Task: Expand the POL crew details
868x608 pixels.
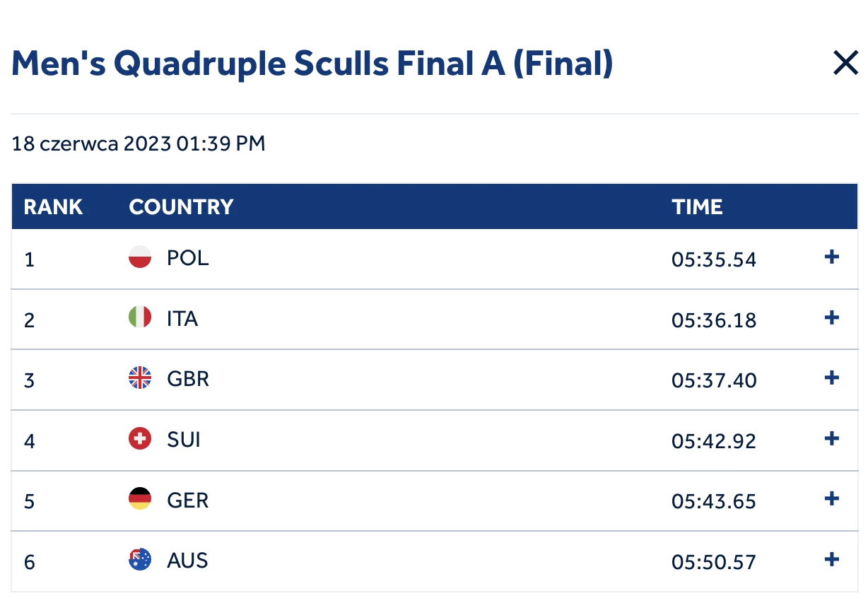Action: (x=832, y=257)
